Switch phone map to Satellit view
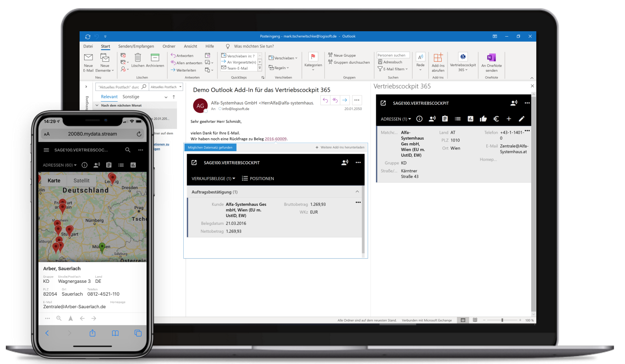Image resolution: width=625 pixels, height=364 pixels. (81, 180)
